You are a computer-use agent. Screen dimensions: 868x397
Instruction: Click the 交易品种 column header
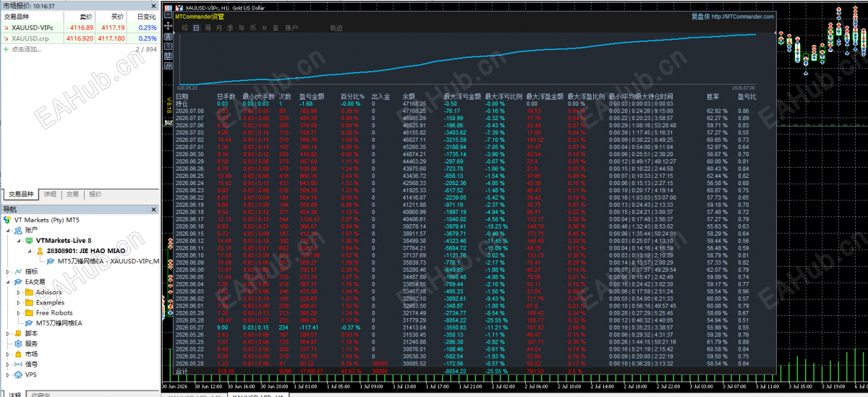click(16, 16)
